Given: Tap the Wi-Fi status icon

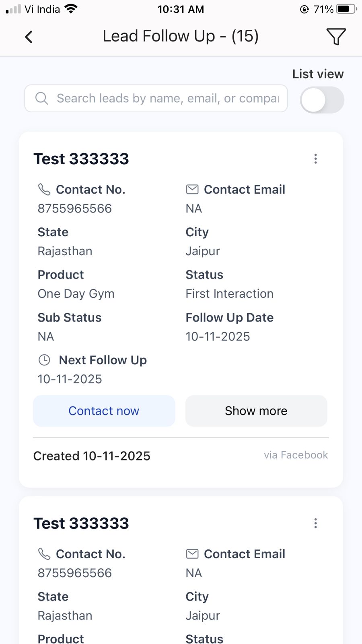Looking at the screenshot, I should point(71,9).
